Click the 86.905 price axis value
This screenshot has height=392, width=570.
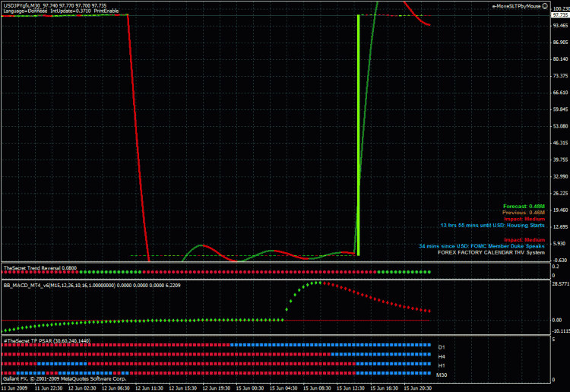click(561, 42)
